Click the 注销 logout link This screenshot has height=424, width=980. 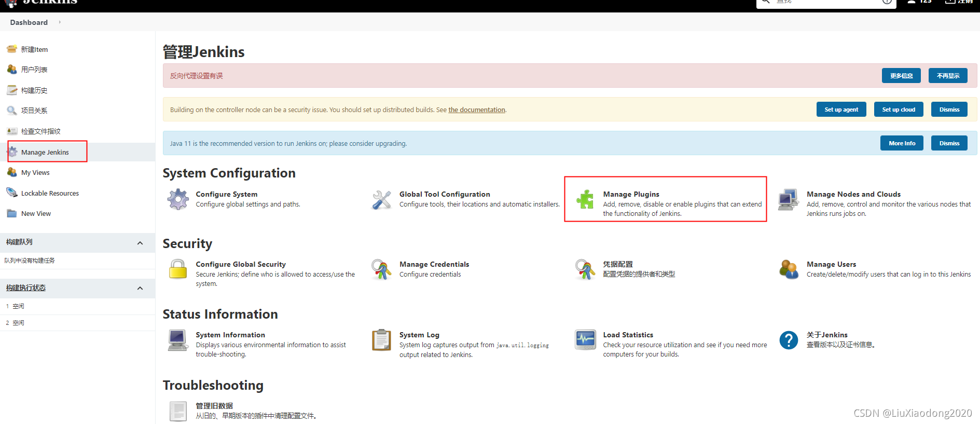959,2
